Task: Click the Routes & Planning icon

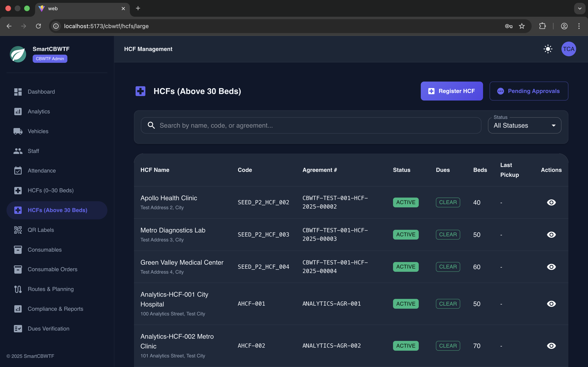Action: pyautogui.click(x=18, y=289)
